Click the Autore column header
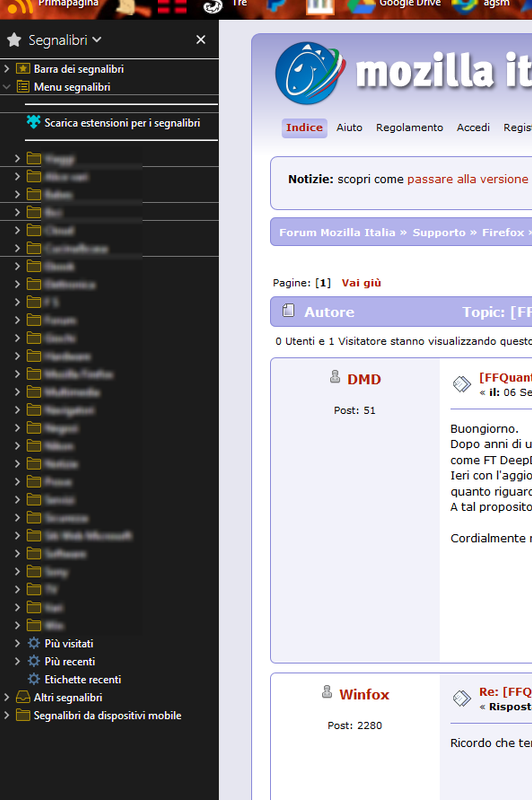The height and width of the screenshot is (800, 532). [329, 312]
